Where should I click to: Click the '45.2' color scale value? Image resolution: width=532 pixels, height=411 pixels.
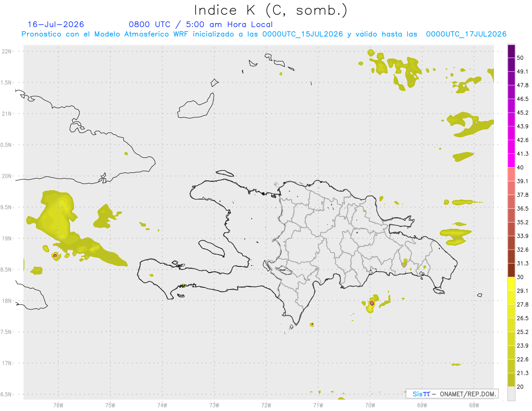(523, 113)
